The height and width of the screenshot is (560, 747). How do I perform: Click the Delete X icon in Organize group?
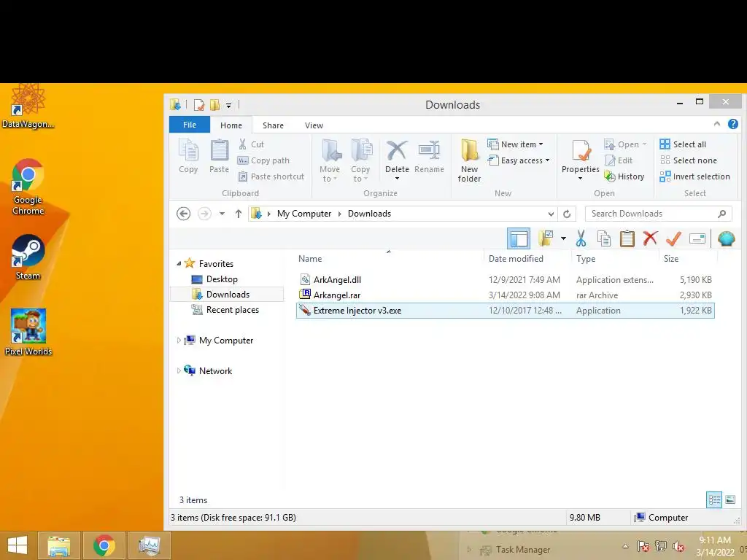[397, 152]
